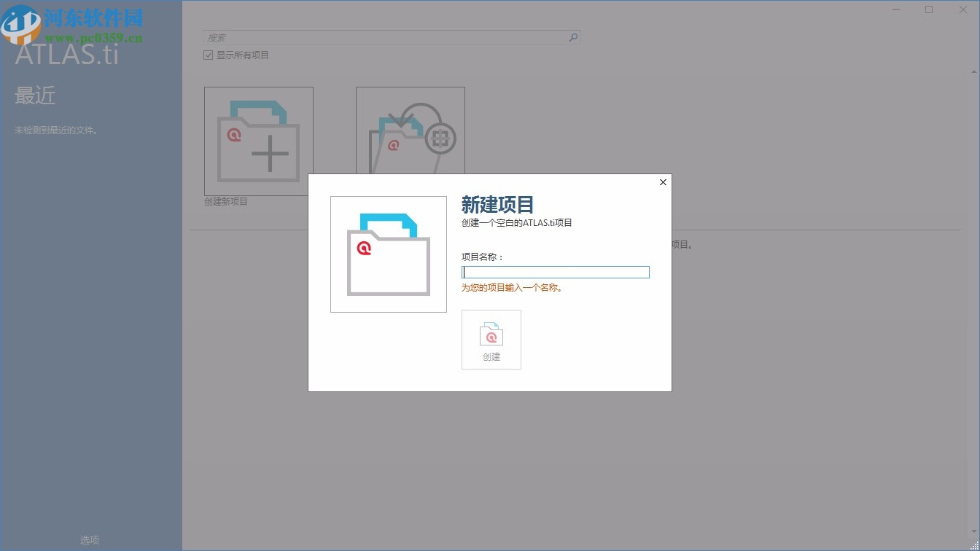
Task: Minimize the ATLAS.ti window
Action: point(897,9)
